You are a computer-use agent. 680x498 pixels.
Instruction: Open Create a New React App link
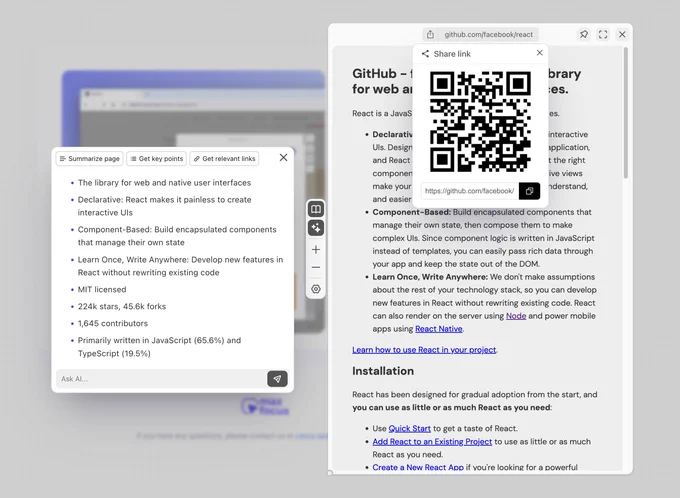418,467
